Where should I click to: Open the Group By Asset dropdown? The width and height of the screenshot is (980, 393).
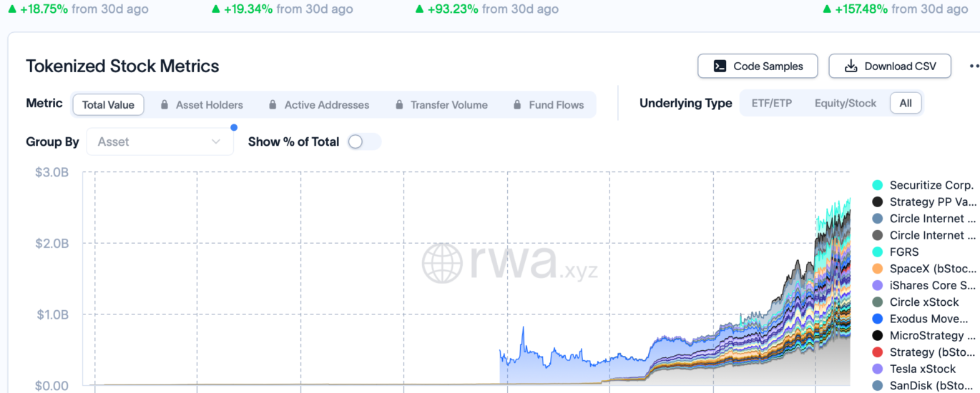pos(160,141)
